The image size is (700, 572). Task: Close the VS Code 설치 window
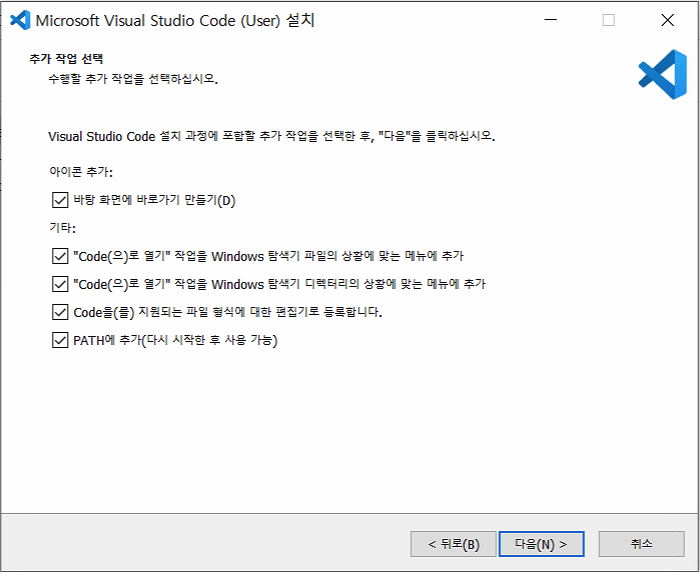667,20
